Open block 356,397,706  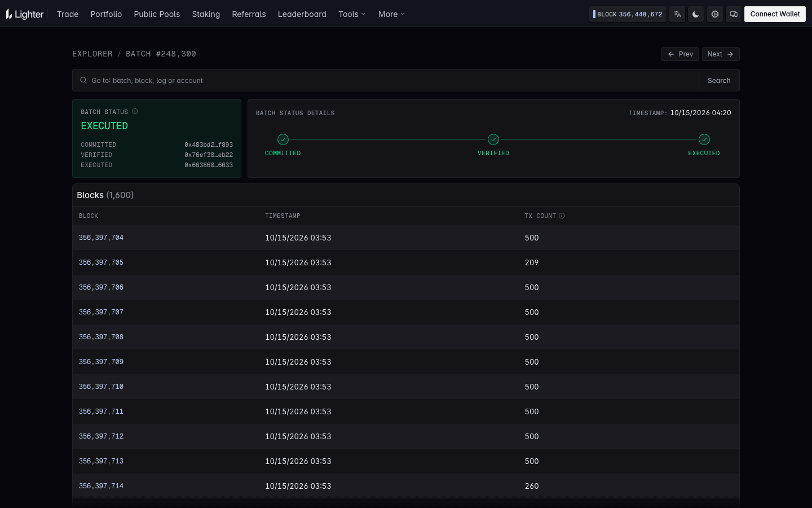click(x=101, y=287)
